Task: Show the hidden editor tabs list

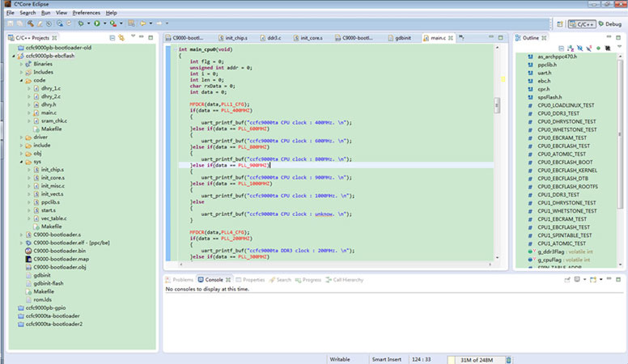Action: coord(460,38)
